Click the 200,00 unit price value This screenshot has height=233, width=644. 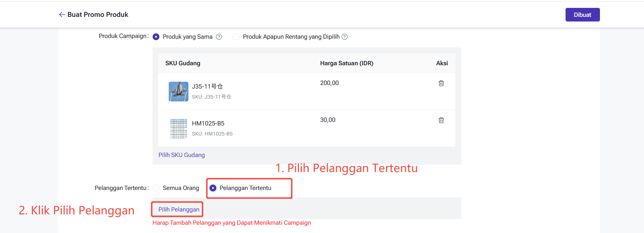pyautogui.click(x=329, y=83)
